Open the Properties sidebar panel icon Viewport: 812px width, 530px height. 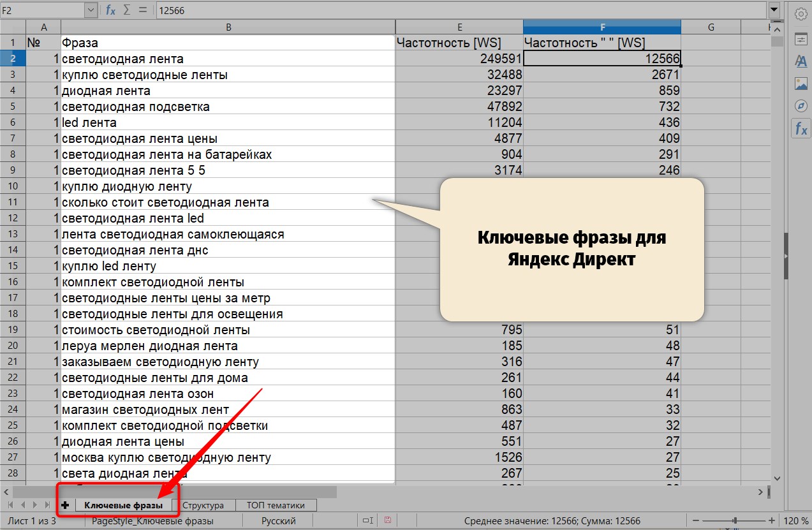(801, 39)
